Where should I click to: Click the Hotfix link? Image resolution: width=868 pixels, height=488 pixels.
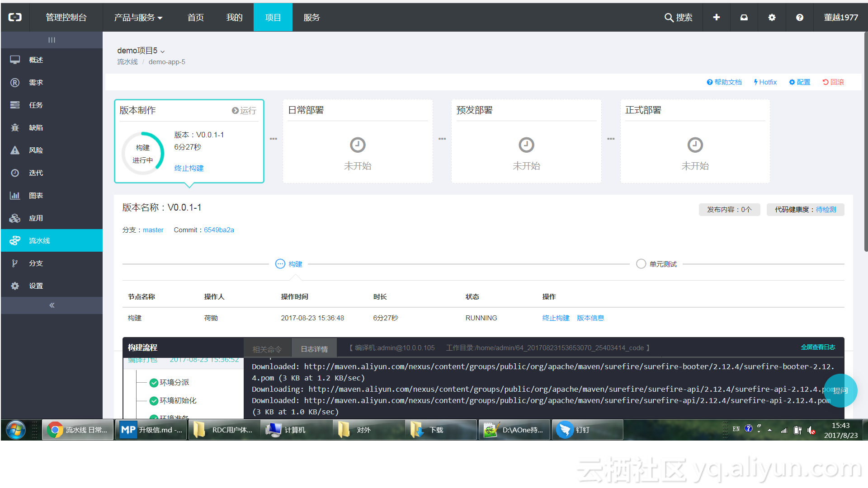(x=765, y=82)
